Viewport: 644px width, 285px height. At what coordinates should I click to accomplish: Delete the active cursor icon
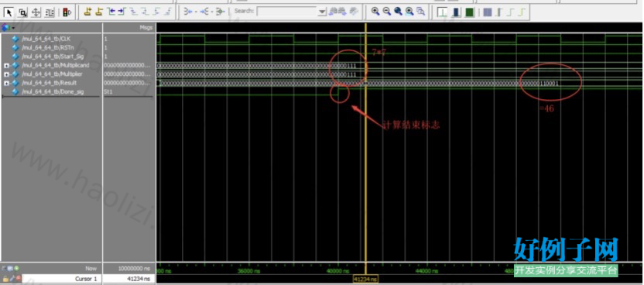pos(98,12)
